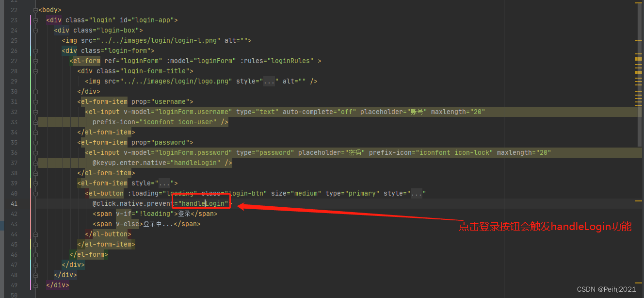Screen dimensions: 644x298
Task: Click the "login-form-title" class value
Action: tap(155, 71)
